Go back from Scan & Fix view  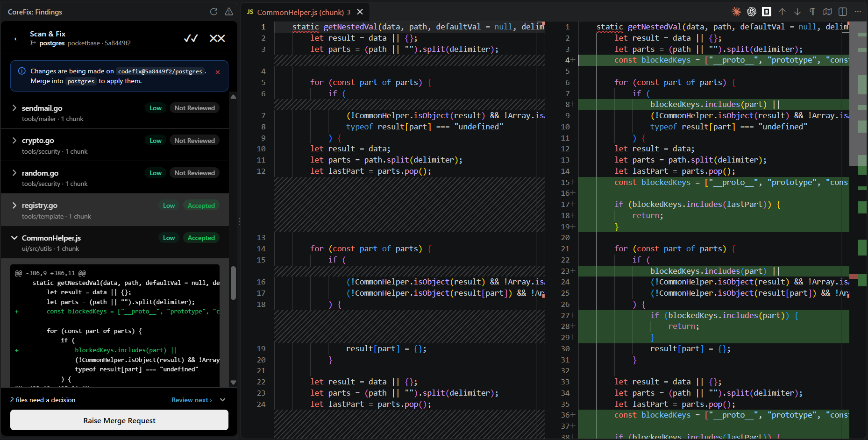[18, 39]
